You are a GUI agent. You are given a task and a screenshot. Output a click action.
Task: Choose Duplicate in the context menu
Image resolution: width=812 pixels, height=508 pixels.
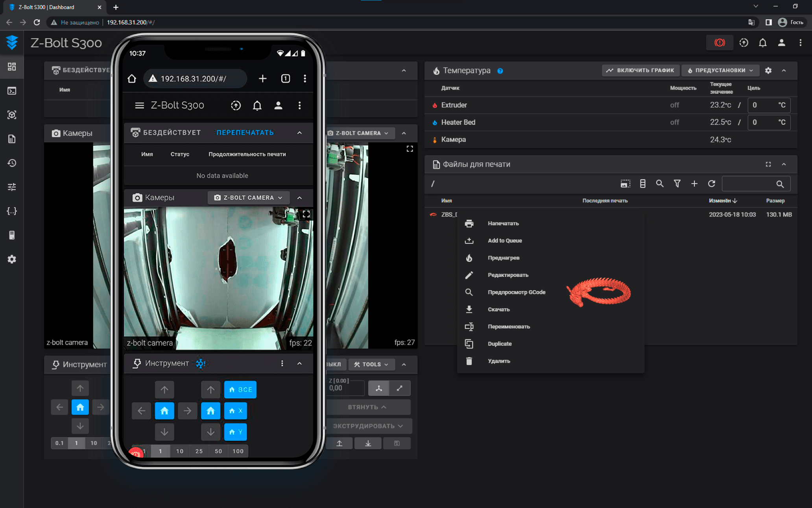point(550,344)
